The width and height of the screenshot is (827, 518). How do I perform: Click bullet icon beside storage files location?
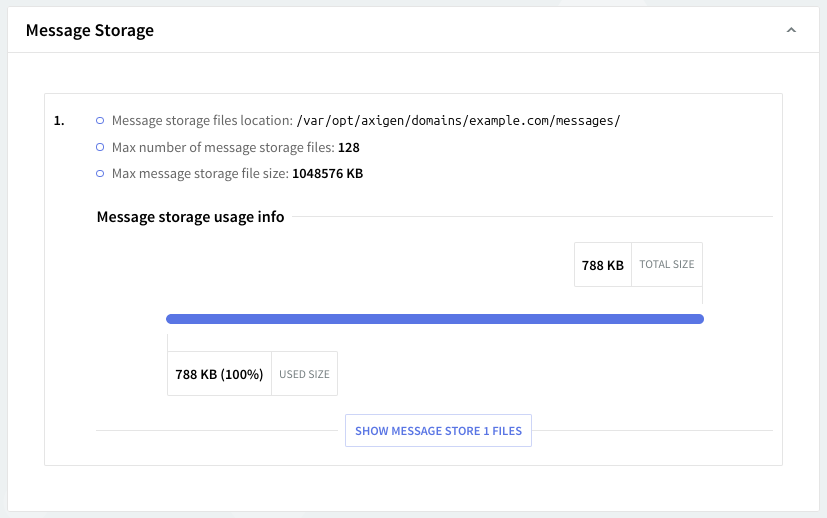coord(100,121)
